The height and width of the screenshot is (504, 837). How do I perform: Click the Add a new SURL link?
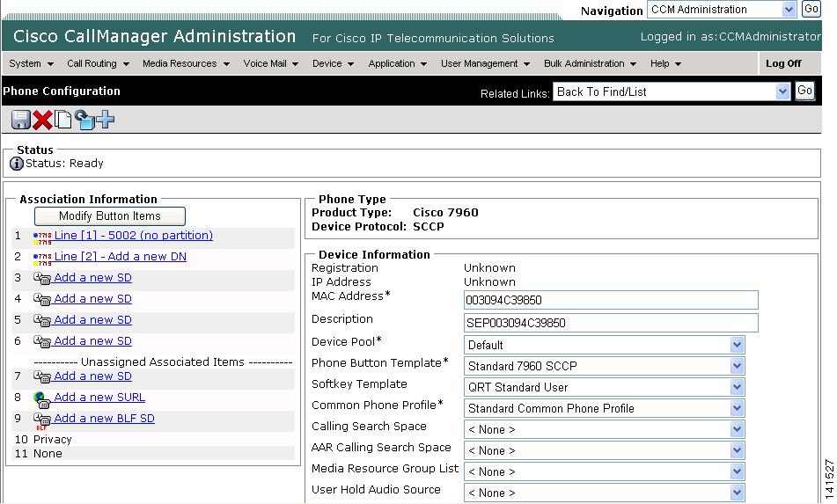[x=99, y=398]
